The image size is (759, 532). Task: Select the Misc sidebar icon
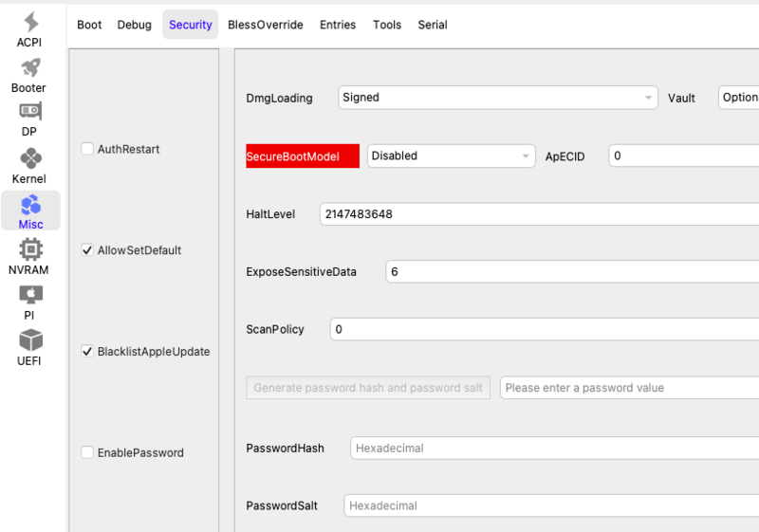pos(30,203)
